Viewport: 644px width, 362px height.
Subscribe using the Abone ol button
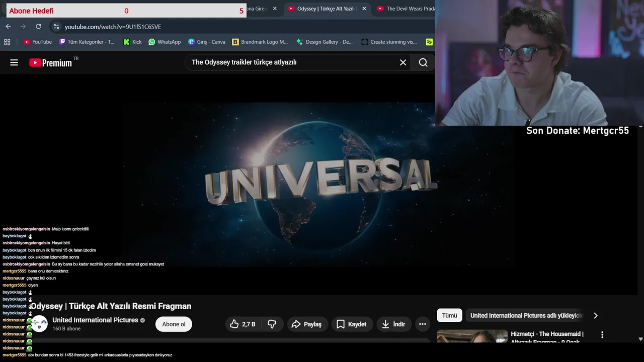tap(174, 324)
